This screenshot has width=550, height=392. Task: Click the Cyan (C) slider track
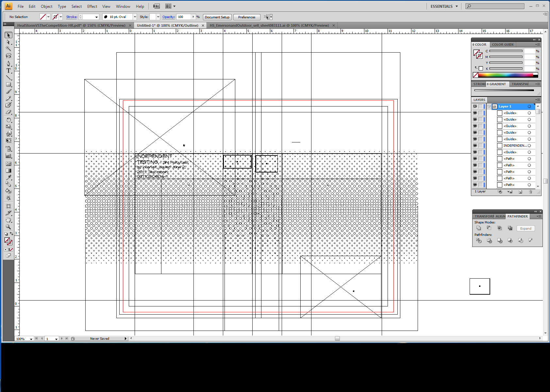(x=506, y=51)
